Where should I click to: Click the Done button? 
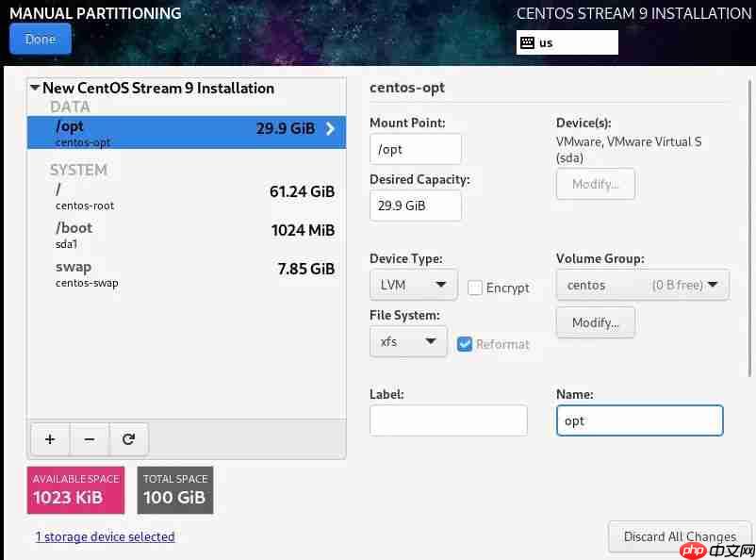pos(40,39)
